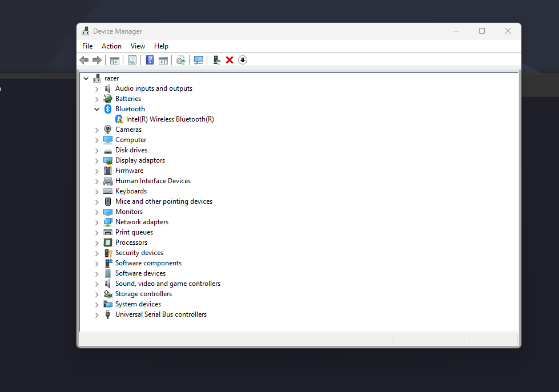Image resolution: width=559 pixels, height=392 pixels.
Task: Click the Back navigation arrow
Action: click(84, 60)
